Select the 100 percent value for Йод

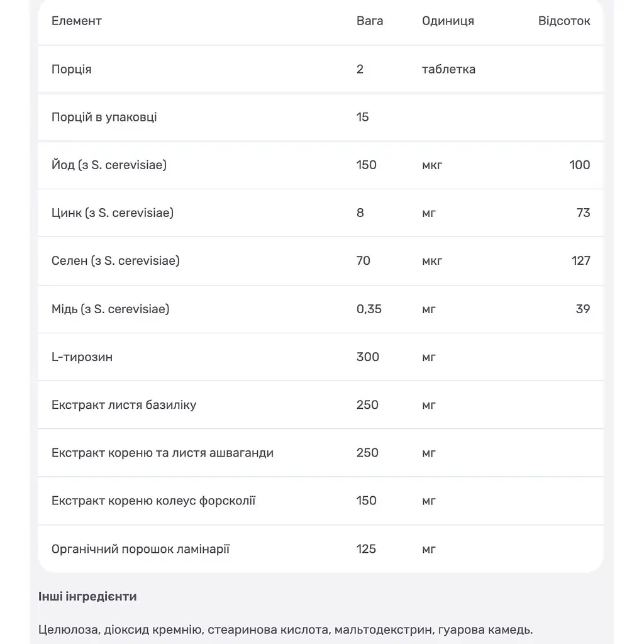pyautogui.click(x=579, y=165)
